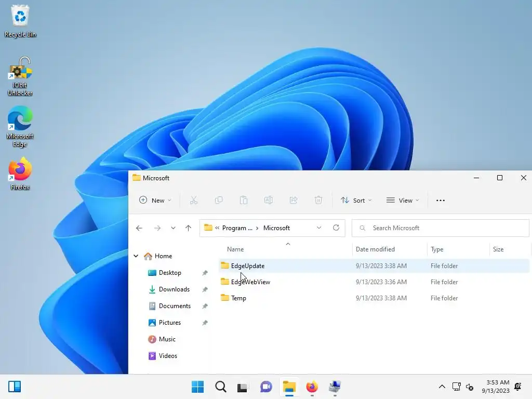
Task: Click the Share icon in toolbar
Action: (x=294, y=200)
